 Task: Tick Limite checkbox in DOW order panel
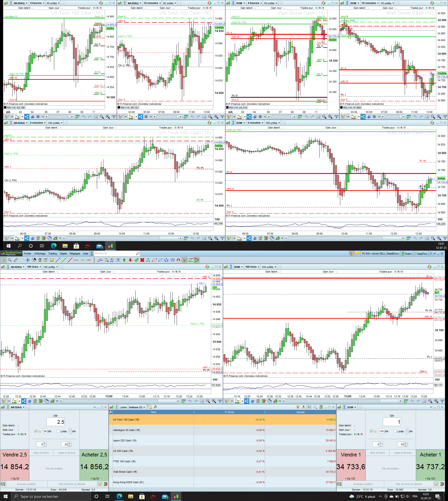pos(395,431)
